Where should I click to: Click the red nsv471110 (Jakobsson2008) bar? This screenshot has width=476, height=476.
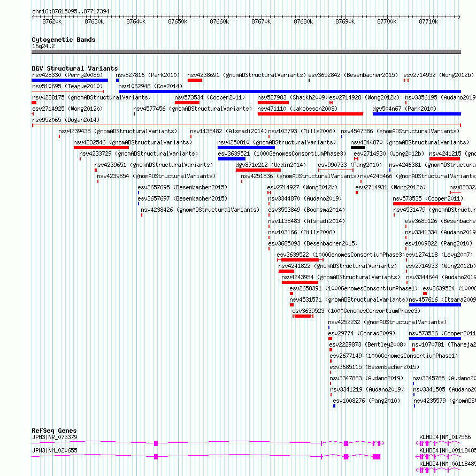[x=310, y=114]
